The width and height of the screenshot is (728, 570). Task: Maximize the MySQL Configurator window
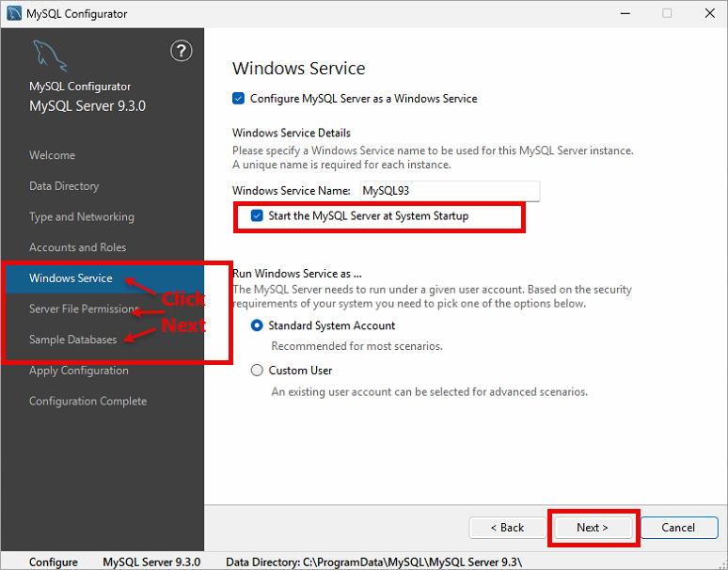[667, 13]
